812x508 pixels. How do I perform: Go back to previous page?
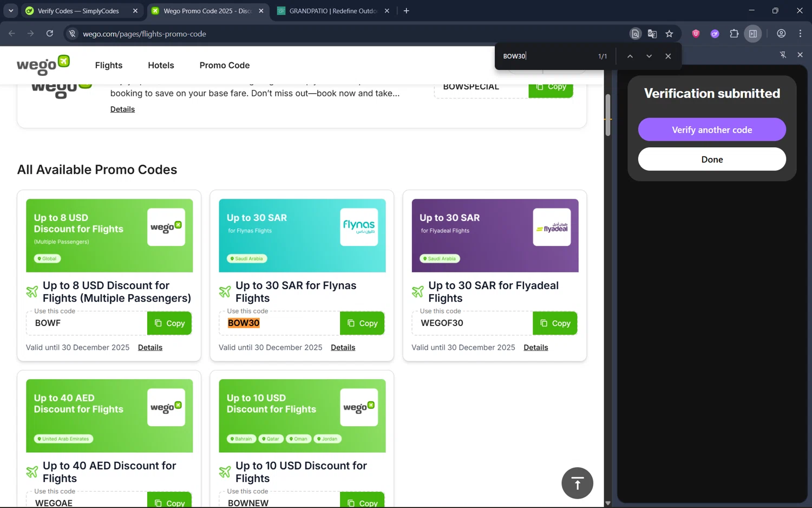[x=12, y=34]
